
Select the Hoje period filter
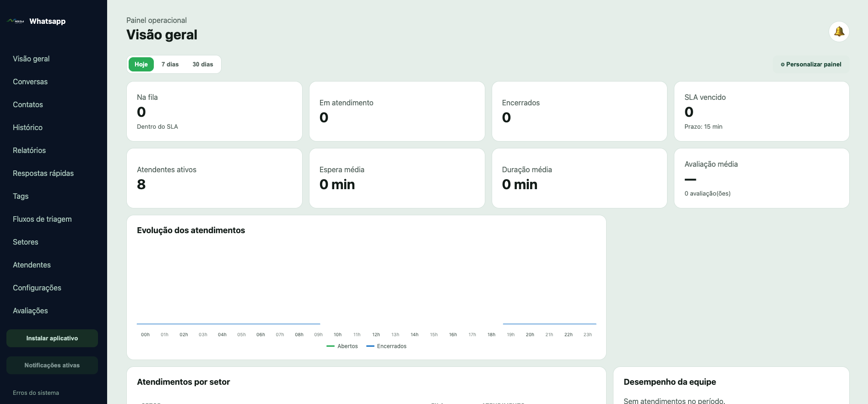coord(141,64)
